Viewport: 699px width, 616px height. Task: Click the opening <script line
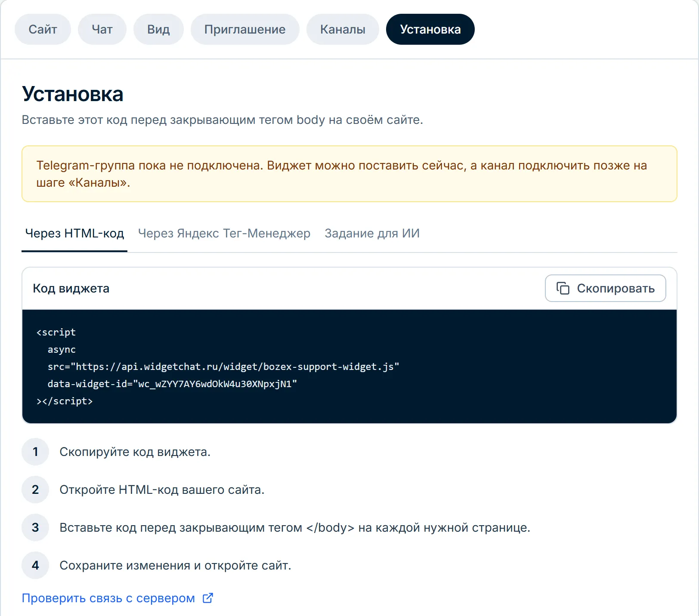[x=56, y=332]
